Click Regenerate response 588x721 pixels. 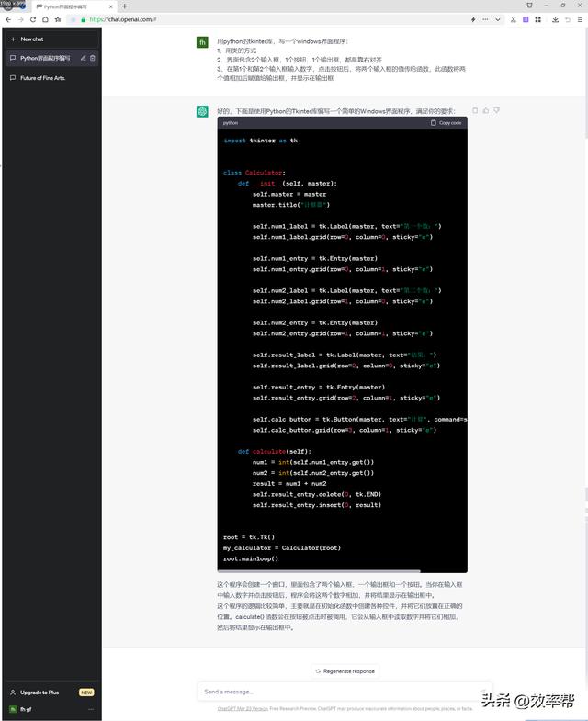345,671
